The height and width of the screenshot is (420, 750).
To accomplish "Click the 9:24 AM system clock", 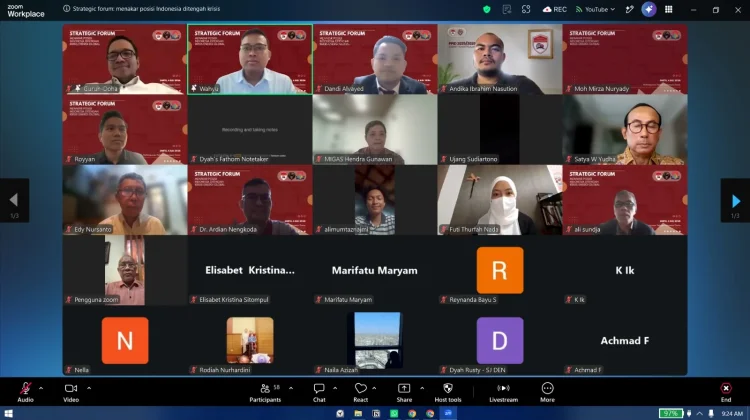I will point(732,413).
